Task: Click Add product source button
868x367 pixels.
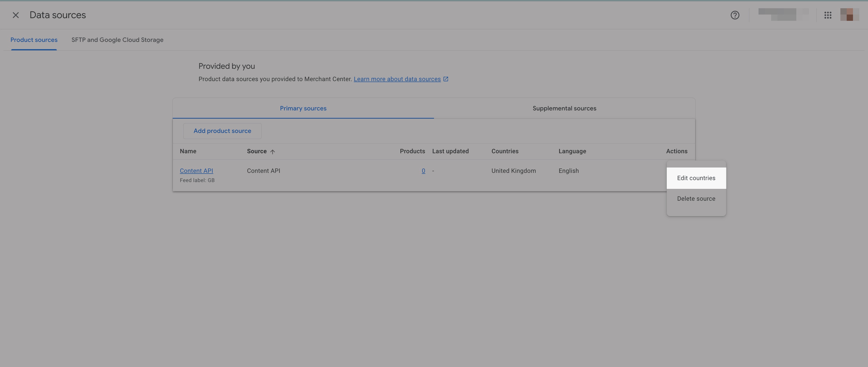Action: pos(222,131)
